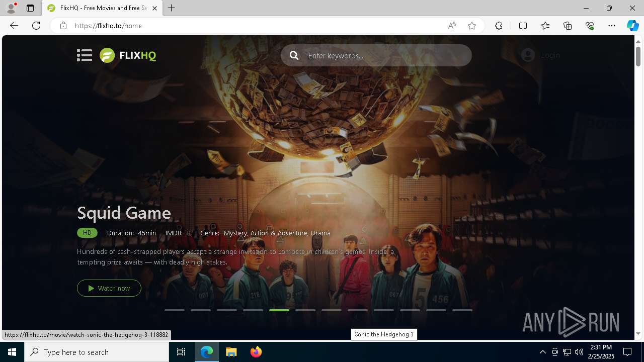Image resolution: width=644 pixels, height=362 pixels.
Task: Open Firefox from taskbar
Action: tap(256, 352)
